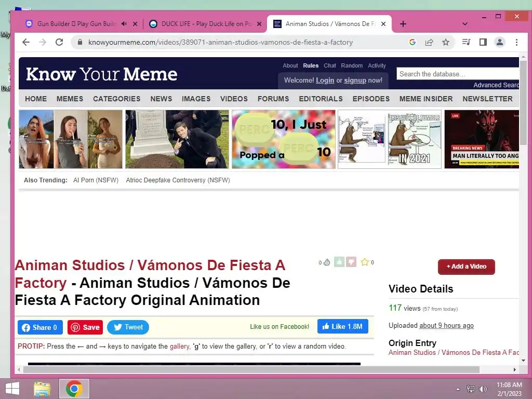This screenshot has width=532, height=399.
Task: Open the MEMES menu item
Action: click(70, 99)
